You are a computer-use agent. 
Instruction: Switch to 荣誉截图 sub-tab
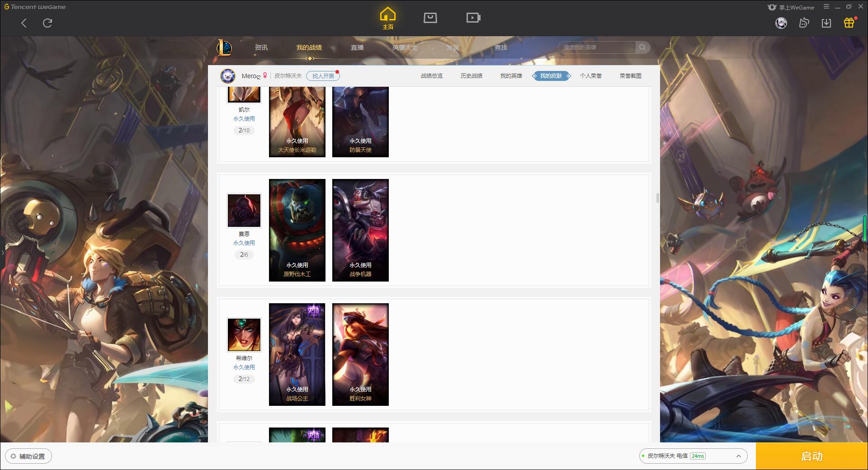click(x=631, y=76)
